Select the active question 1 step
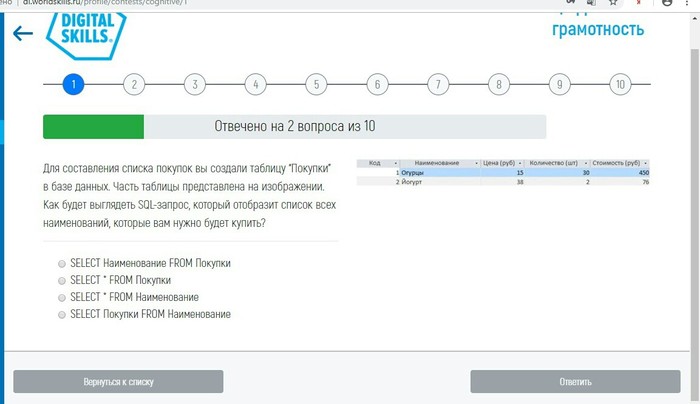Viewport: 700px width, 404px height. (x=72, y=84)
